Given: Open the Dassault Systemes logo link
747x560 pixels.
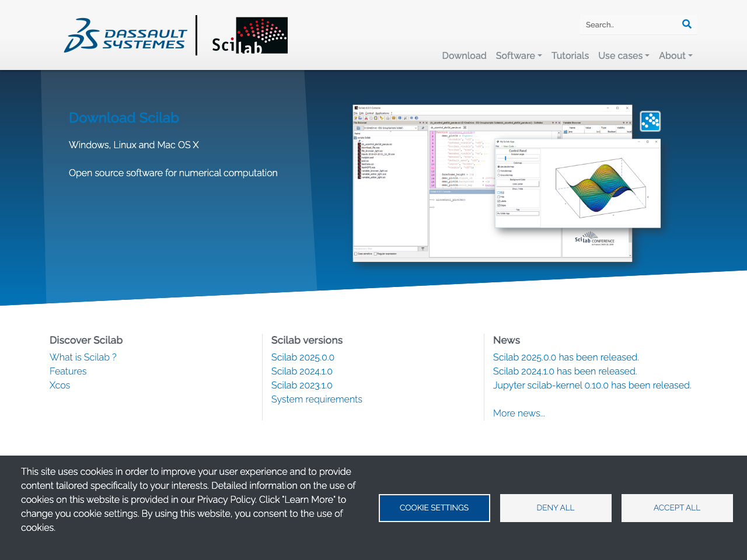Looking at the screenshot, I should point(125,35).
